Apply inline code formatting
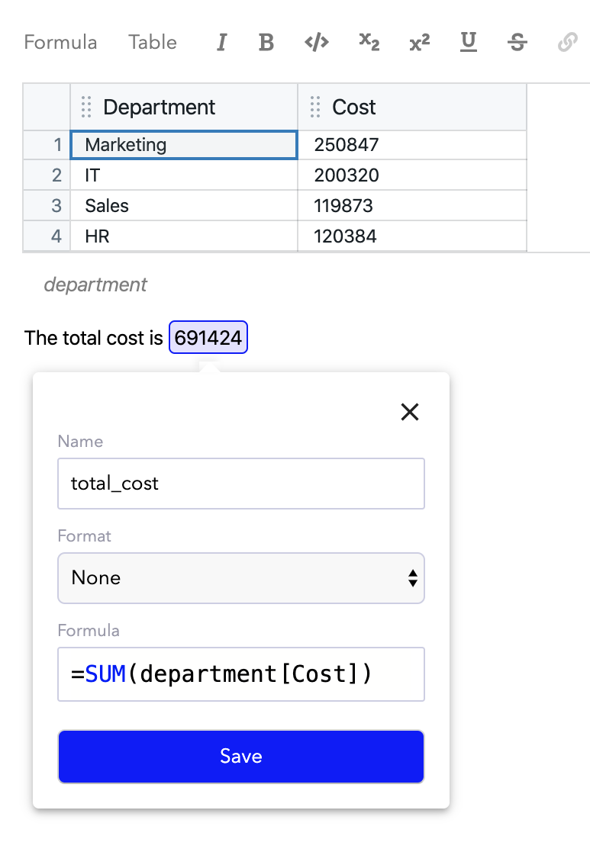 click(317, 43)
